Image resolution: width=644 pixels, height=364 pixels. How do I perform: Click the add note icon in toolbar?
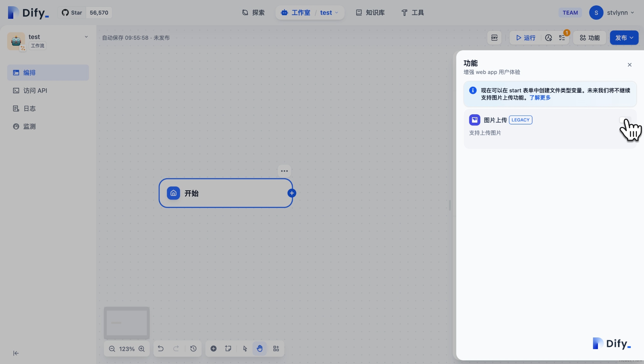[228, 348]
